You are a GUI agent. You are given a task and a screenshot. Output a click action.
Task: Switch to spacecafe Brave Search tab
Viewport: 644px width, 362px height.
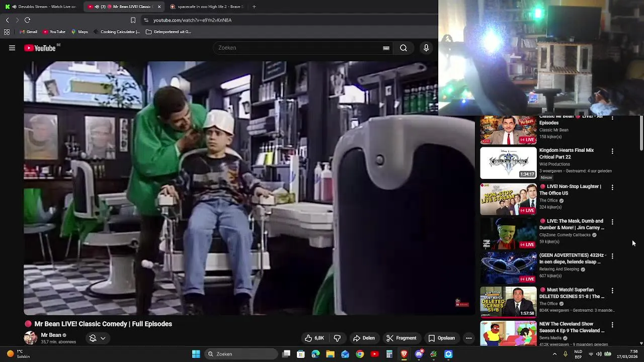pyautogui.click(x=207, y=7)
